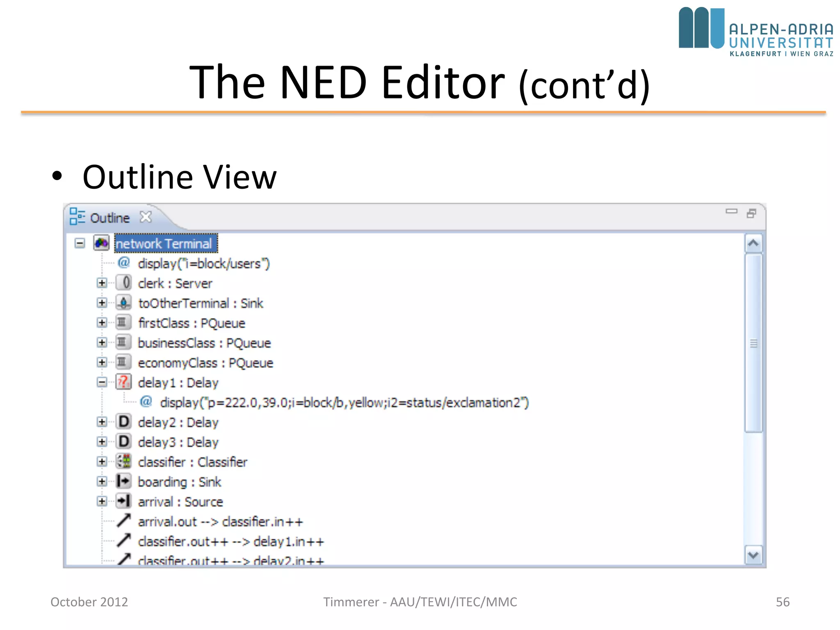Select classifier : Classifier label

(x=193, y=462)
